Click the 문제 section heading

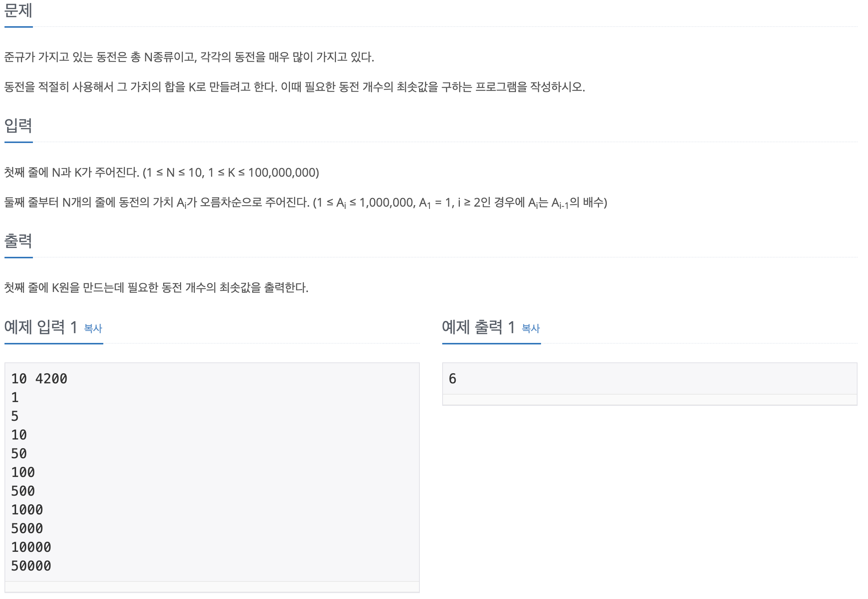click(x=18, y=10)
